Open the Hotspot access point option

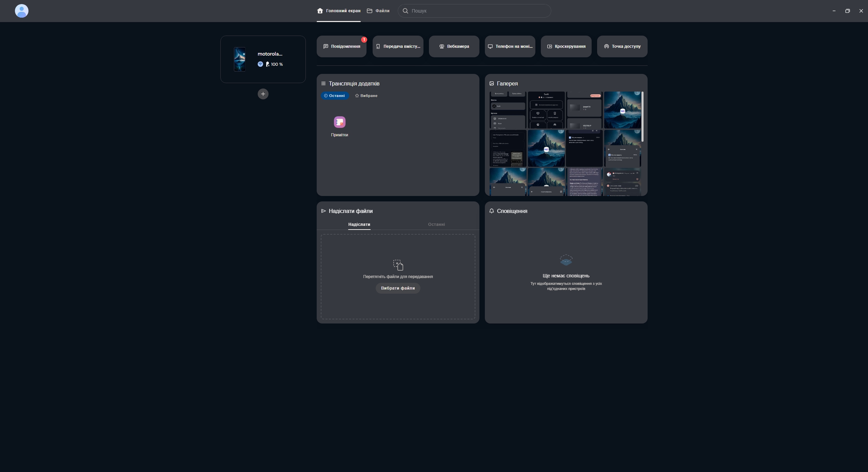point(622,46)
